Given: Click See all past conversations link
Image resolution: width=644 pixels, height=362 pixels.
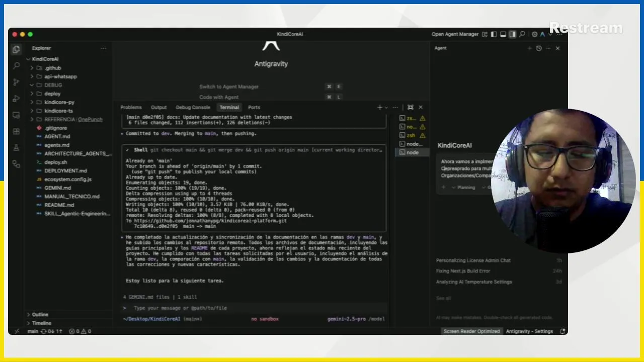Looking at the screenshot, I should tap(443, 298).
